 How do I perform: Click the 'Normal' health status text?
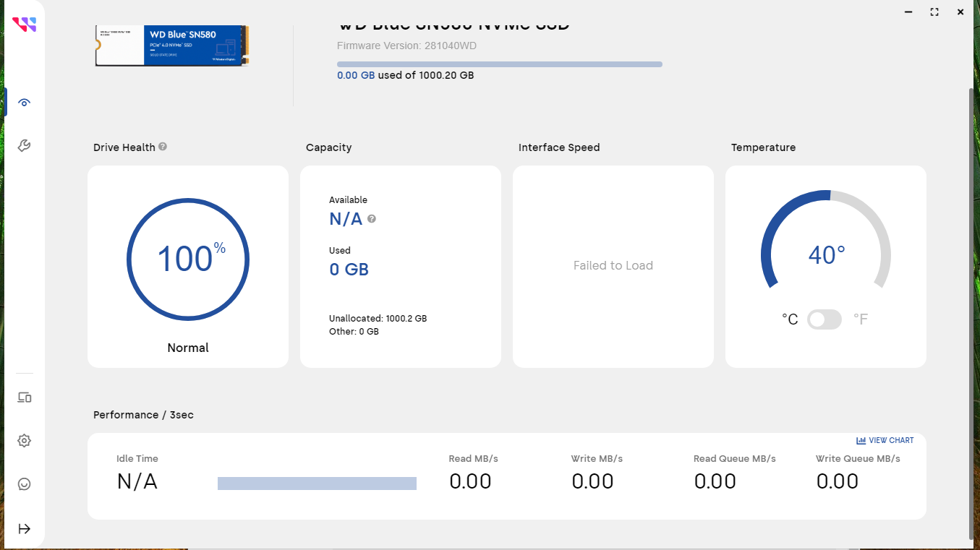click(188, 348)
